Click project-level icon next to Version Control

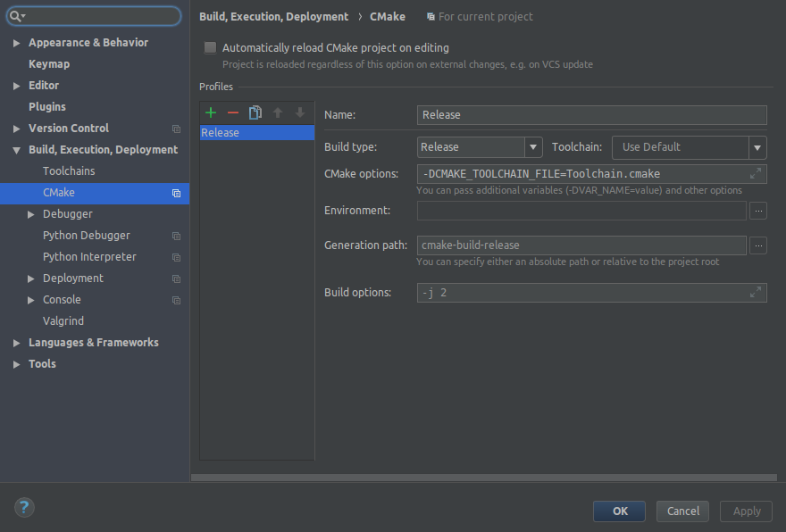[x=177, y=129]
